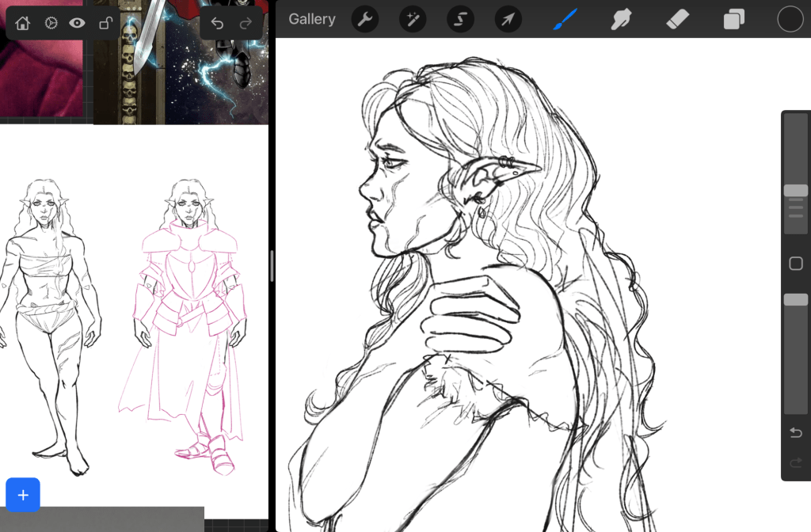This screenshot has height=532, width=811.
Task: Open the active color picker circle
Action: click(x=790, y=19)
